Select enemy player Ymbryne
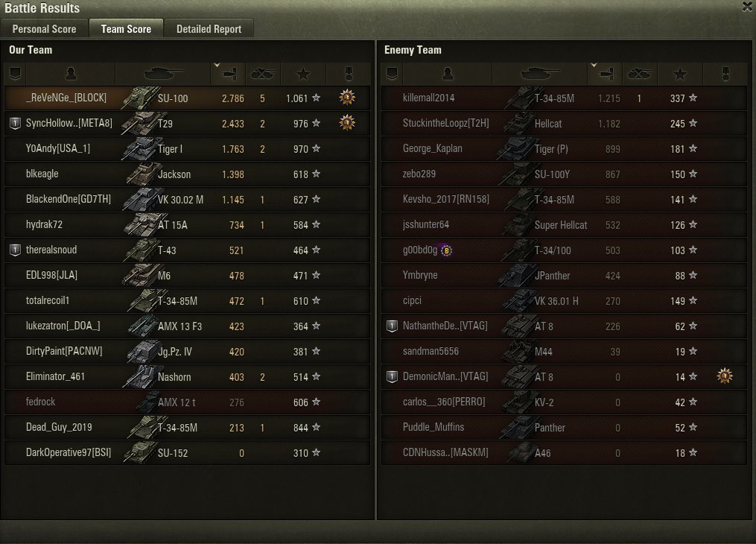 420,275
